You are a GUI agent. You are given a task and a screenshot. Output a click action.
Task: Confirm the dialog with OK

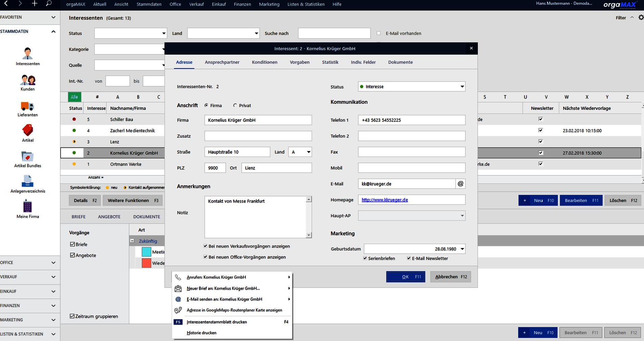pyautogui.click(x=406, y=277)
